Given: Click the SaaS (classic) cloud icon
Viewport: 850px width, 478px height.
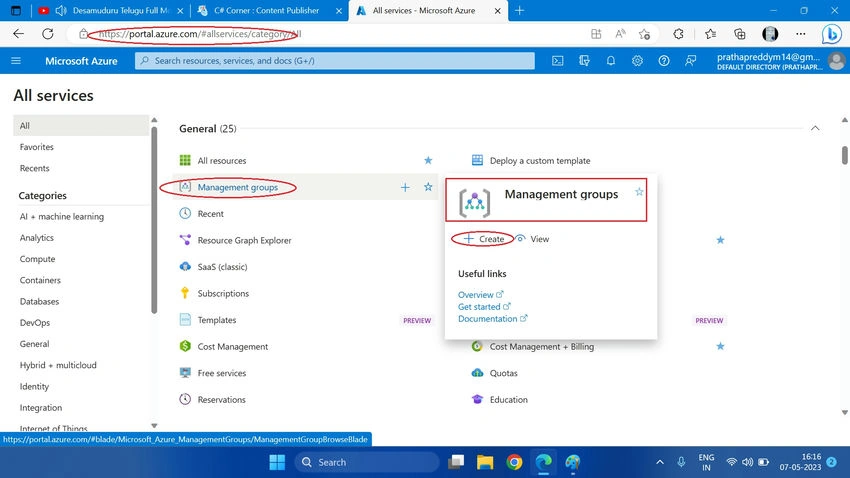Looking at the screenshot, I should point(185,266).
